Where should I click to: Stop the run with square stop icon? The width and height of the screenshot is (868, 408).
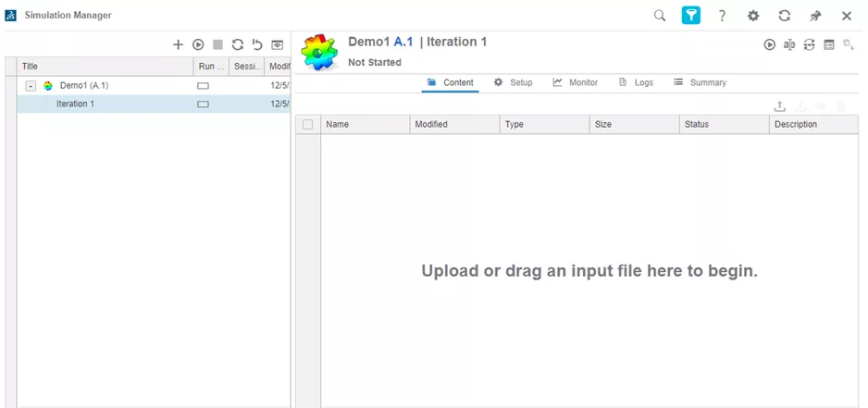[218, 44]
